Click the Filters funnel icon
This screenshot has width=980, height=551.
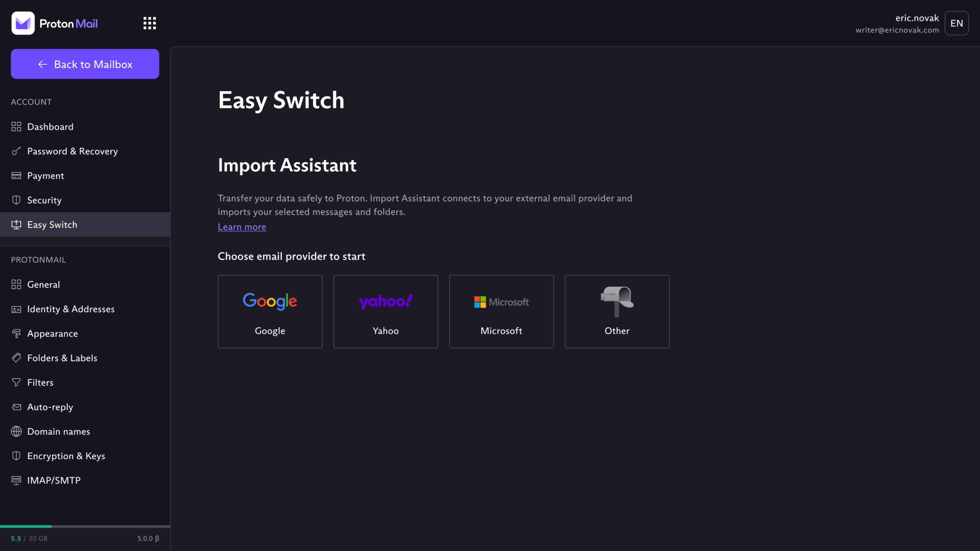tap(16, 383)
